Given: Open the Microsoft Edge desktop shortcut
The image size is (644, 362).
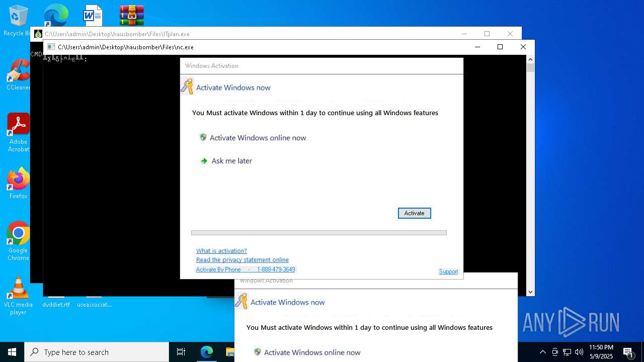Looking at the screenshot, I should [x=56, y=15].
